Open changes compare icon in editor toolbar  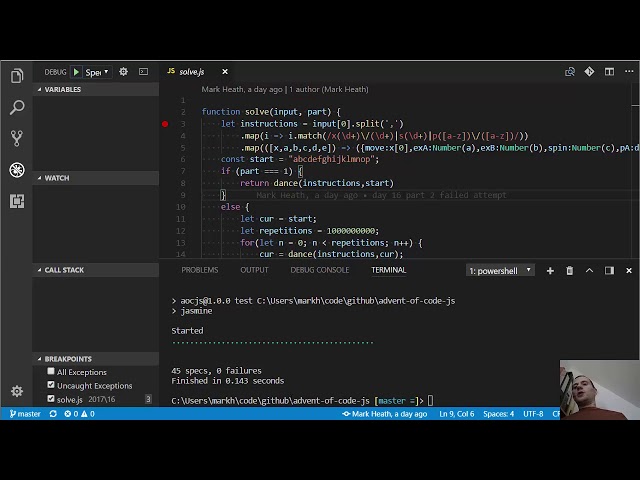(x=570, y=72)
